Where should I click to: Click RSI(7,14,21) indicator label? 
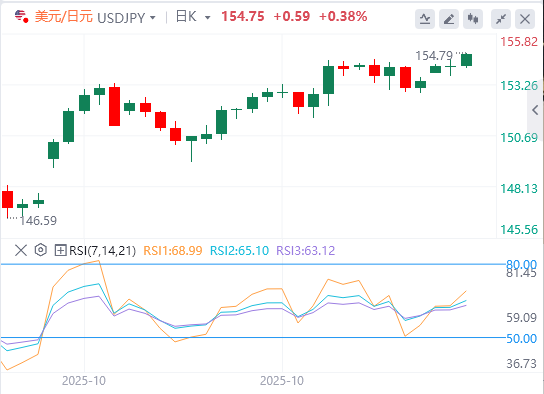pyautogui.click(x=102, y=250)
